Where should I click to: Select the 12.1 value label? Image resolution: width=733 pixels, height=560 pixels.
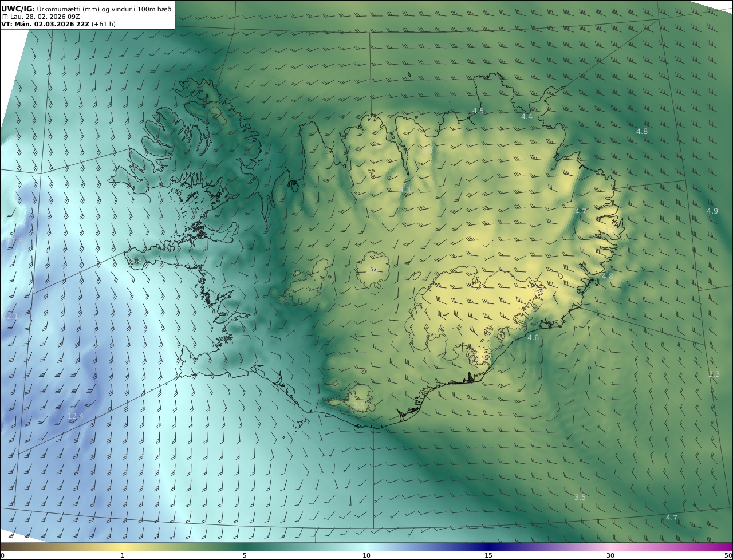click(11, 317)
